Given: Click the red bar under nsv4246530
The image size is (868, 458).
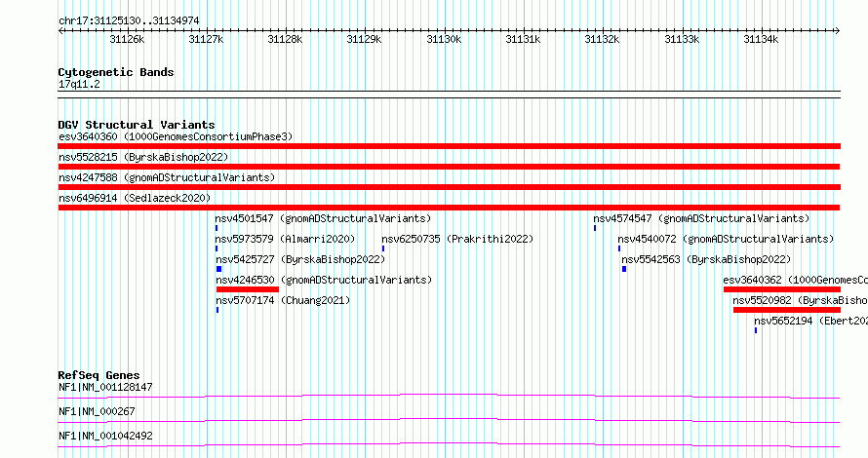Looking at the screenshot, I should 248,289.
